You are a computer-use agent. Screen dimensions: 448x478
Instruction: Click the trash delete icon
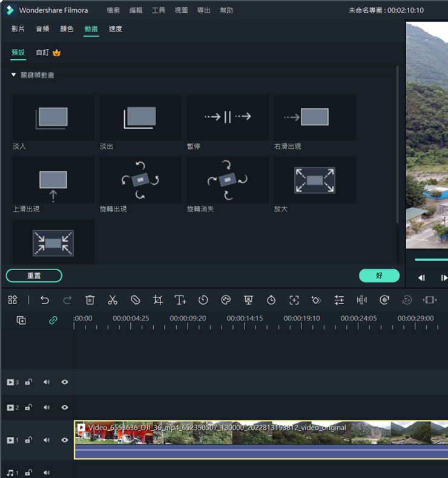pos(90,300)
